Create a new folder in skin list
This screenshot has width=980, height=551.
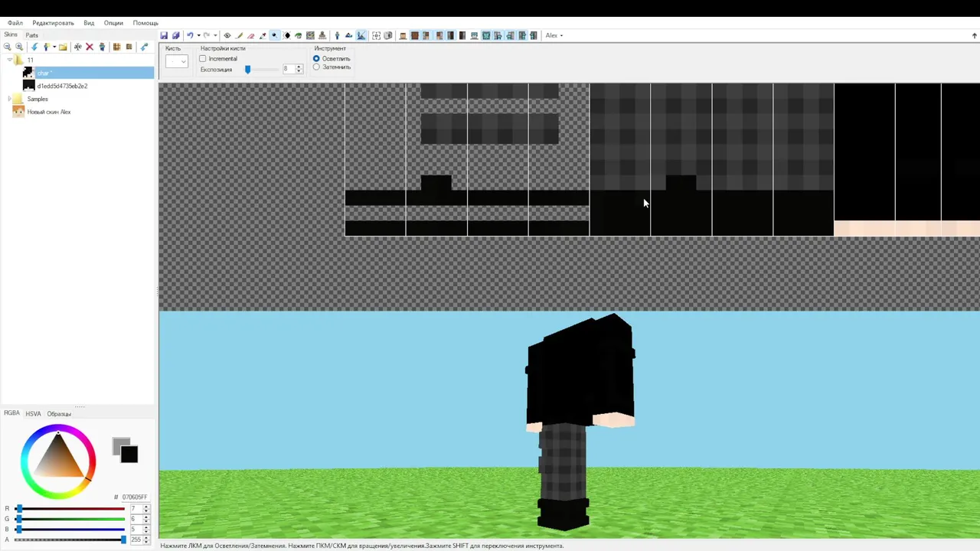[x=63, y=47]
